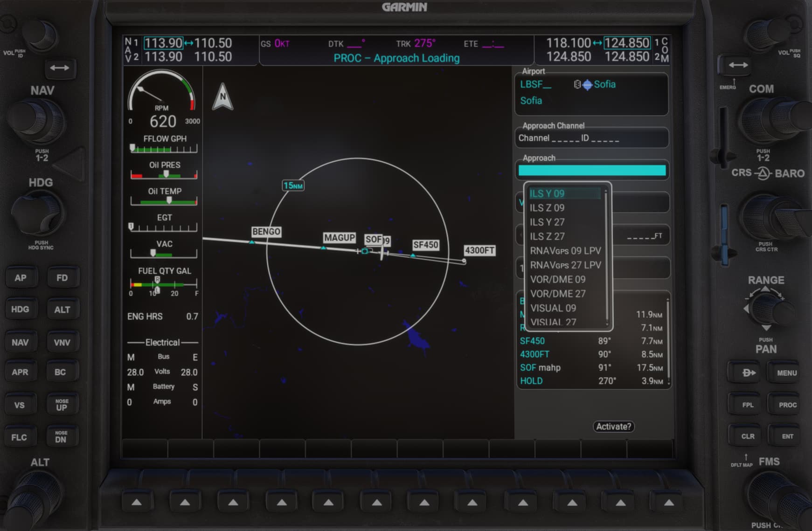Click the approach list scrollbar
The width and height of the screenshot is (812, 531).
(606, 256)
